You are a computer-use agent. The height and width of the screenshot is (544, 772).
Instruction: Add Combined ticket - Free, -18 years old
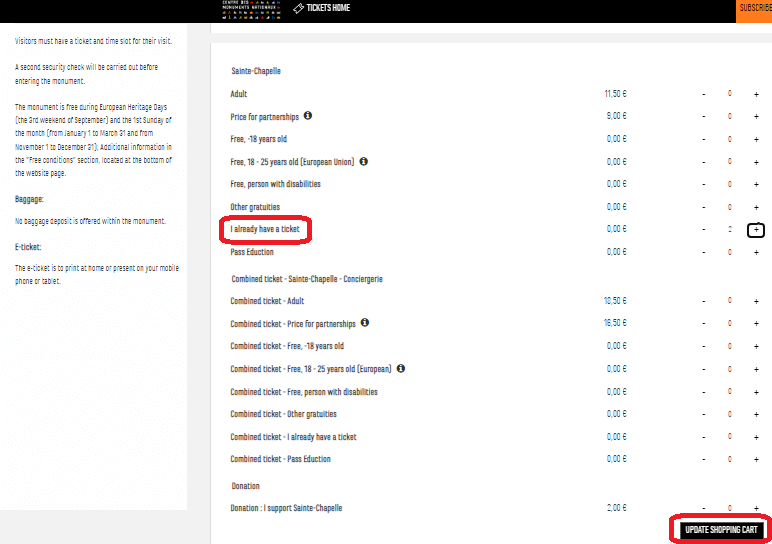756,347
